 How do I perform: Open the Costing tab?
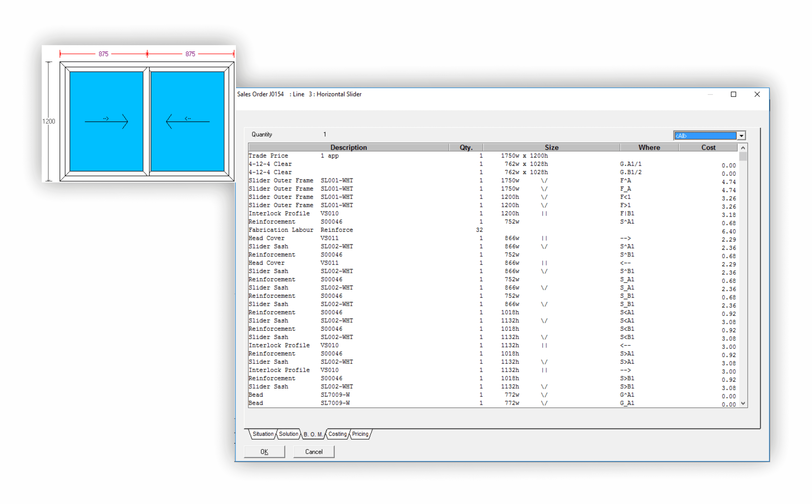[337, 434]
